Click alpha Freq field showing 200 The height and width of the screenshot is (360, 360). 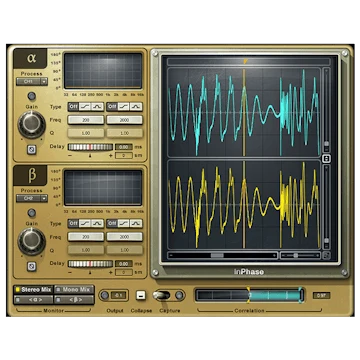(x=86, y=120)
